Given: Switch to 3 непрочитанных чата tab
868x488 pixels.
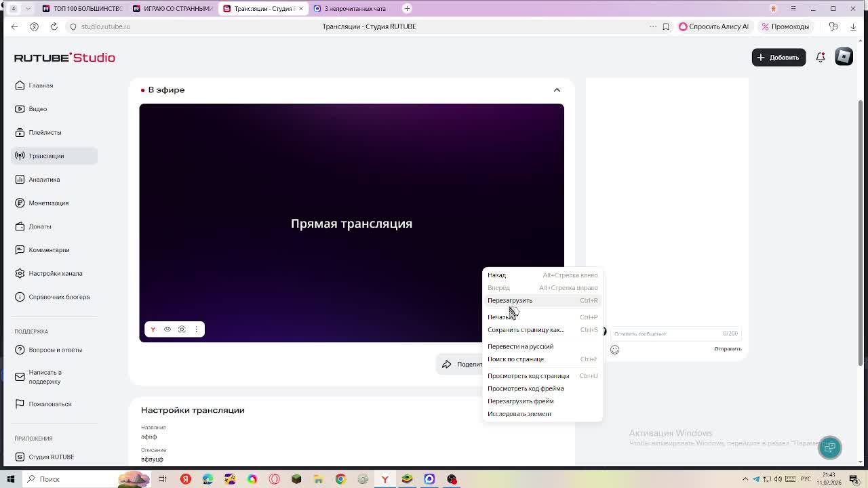Looking at the screenshot, I should 354,8.
